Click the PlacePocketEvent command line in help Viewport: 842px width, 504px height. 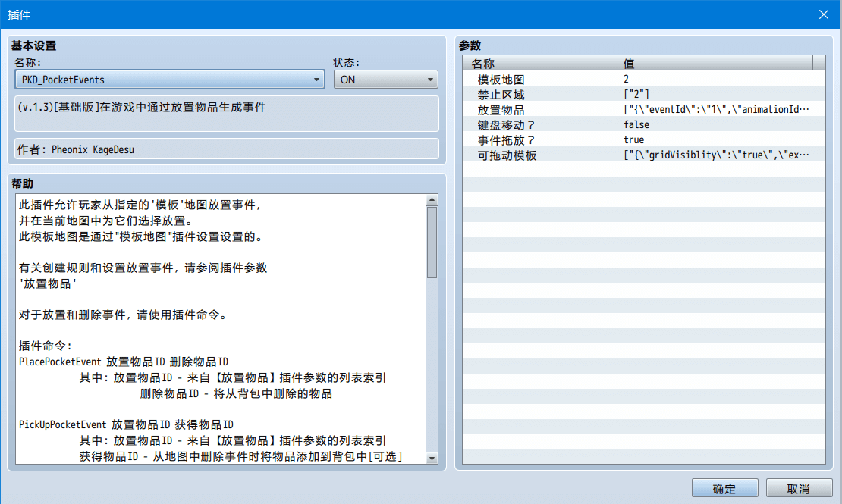[x=124, y=362]
